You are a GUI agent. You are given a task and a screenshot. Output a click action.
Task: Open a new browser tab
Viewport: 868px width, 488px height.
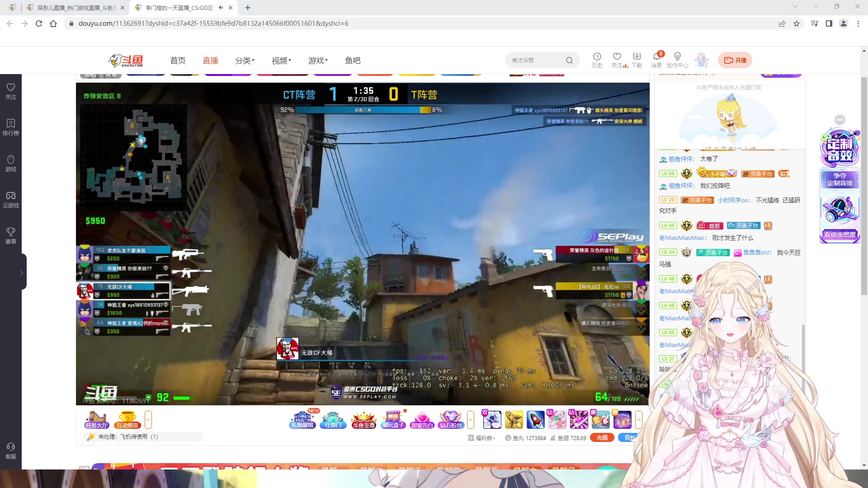tap(247, 8)
